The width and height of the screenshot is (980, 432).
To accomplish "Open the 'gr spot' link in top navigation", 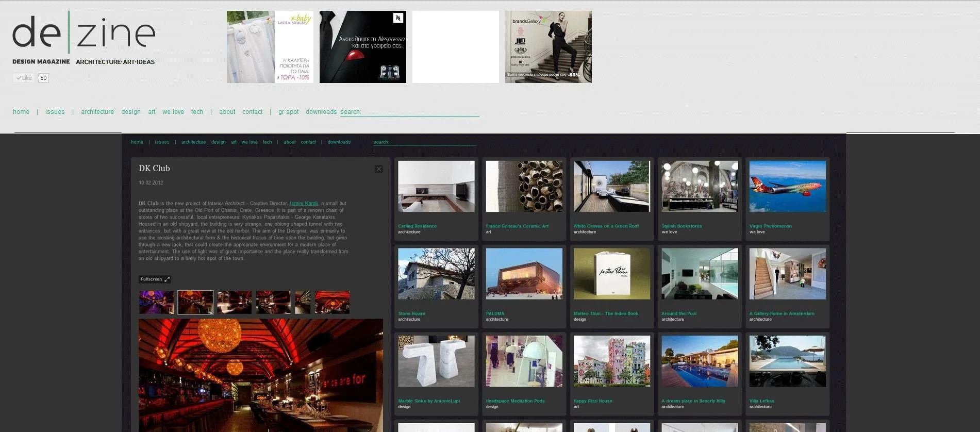I will pos(289,112).
